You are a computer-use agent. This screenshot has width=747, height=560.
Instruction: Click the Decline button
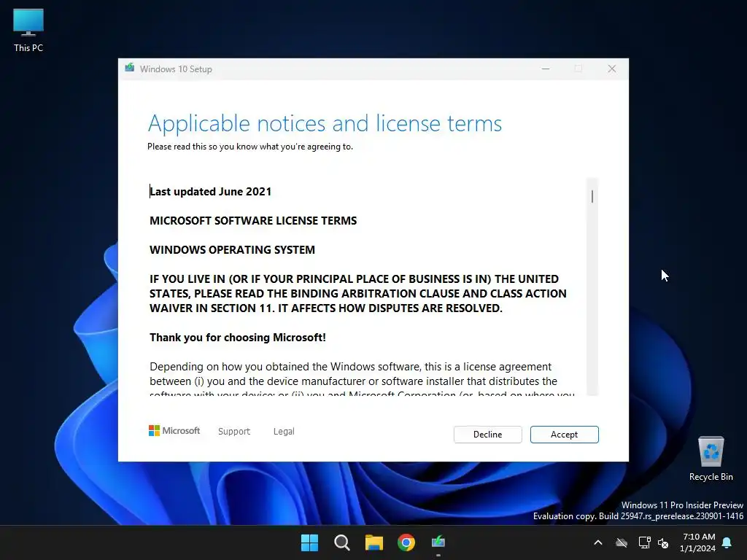click(x=487, y=435)
